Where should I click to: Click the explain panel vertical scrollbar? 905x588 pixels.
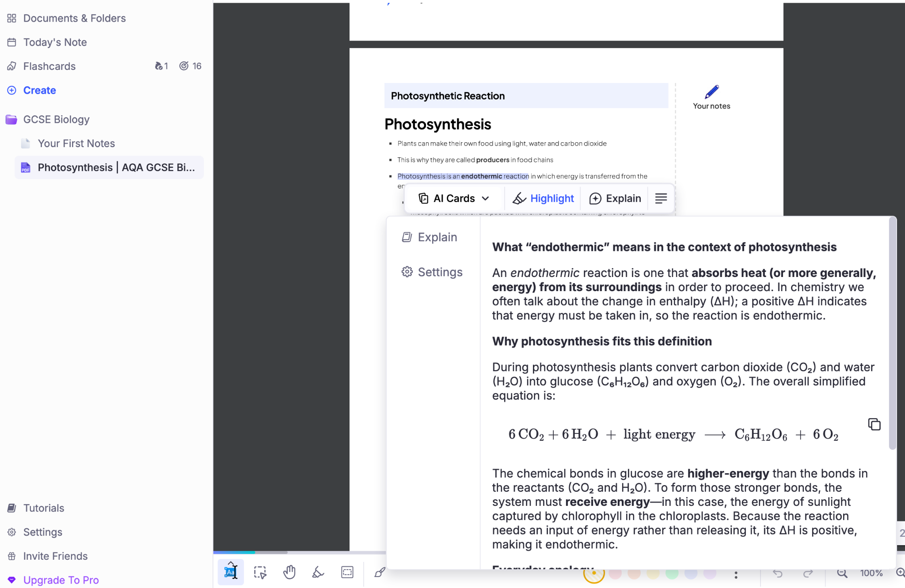[893, 334]
